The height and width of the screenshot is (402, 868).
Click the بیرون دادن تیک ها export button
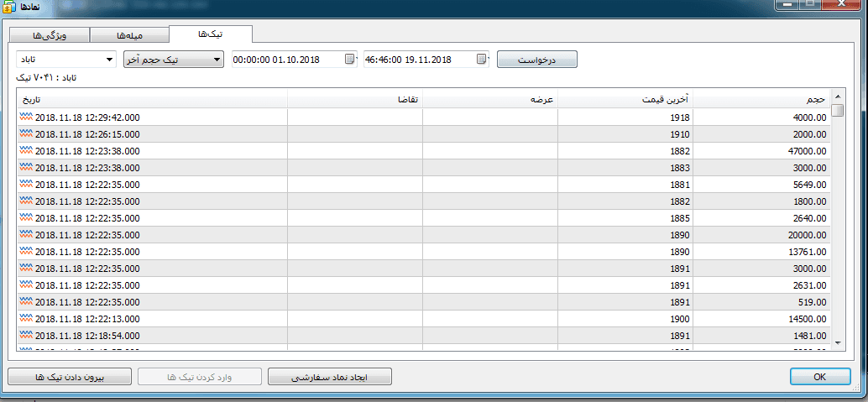tap(70, 377)
